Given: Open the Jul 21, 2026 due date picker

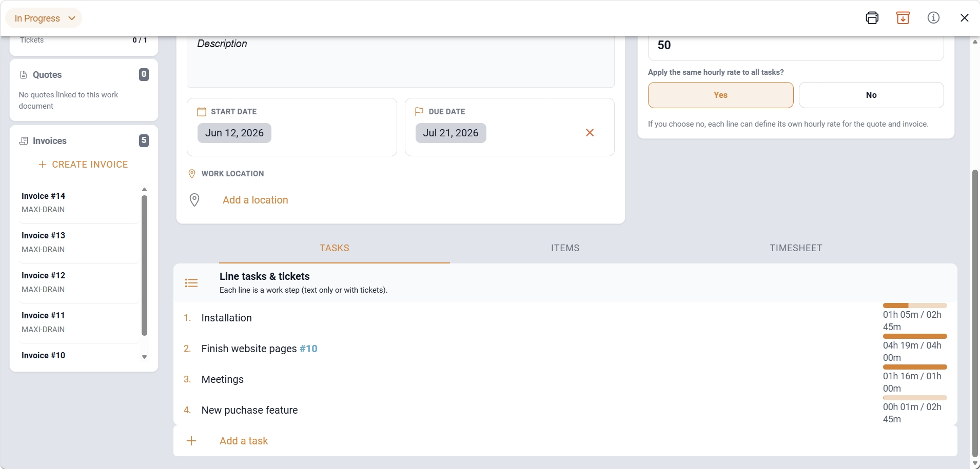Looking at the screenshot, I should point(450,133).
